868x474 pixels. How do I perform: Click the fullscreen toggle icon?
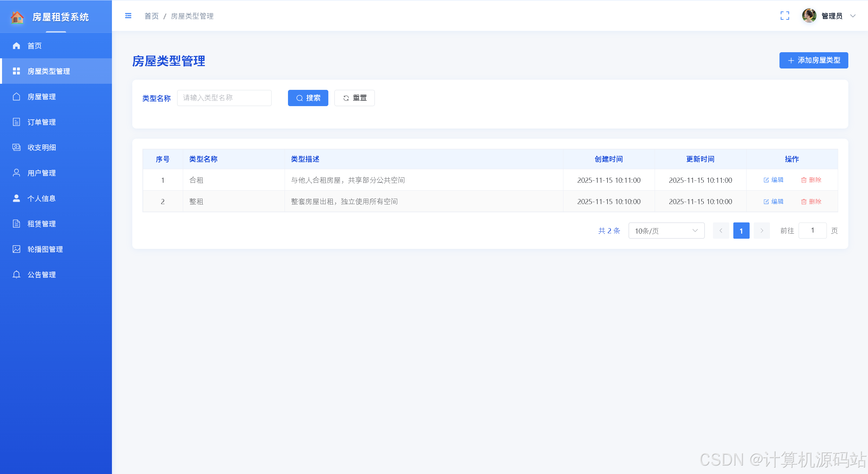[785, 16]
